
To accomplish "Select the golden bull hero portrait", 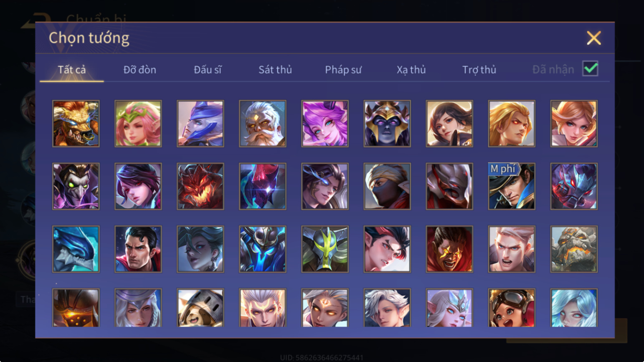I will [x=76, y=124].
